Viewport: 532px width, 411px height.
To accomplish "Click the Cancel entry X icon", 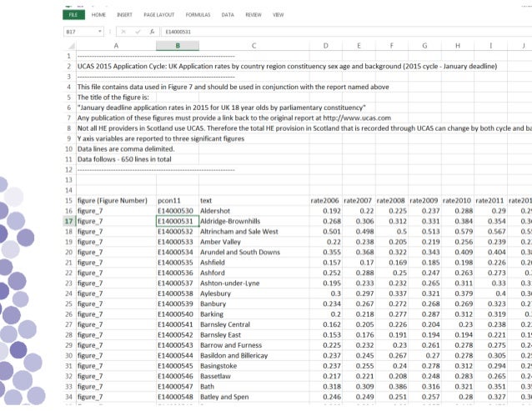I will click(123, 32).
